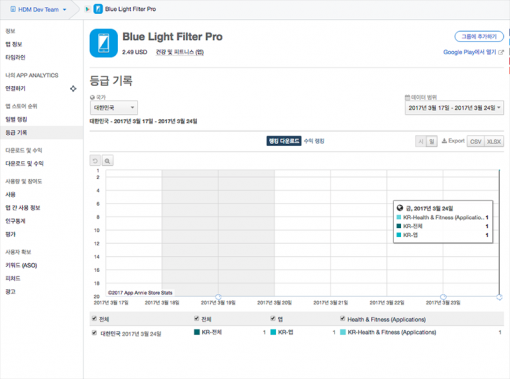
Task: Toggle the 대한민국 2017년 3월 24일 row checkbox
Action: (x=94, y=333)
